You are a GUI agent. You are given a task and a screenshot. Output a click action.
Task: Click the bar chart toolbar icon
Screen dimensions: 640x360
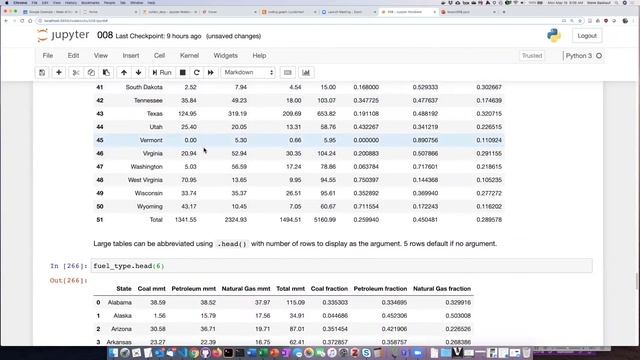(x=306, y=73)
